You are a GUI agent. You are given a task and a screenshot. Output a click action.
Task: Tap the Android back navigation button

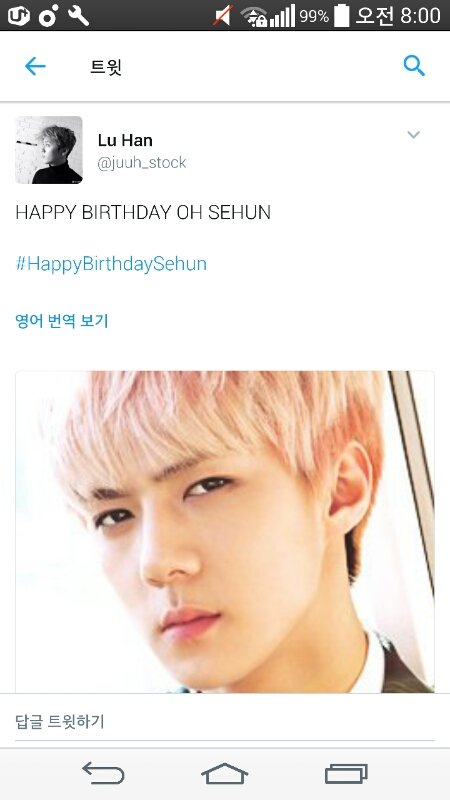(x=103, y=773)
